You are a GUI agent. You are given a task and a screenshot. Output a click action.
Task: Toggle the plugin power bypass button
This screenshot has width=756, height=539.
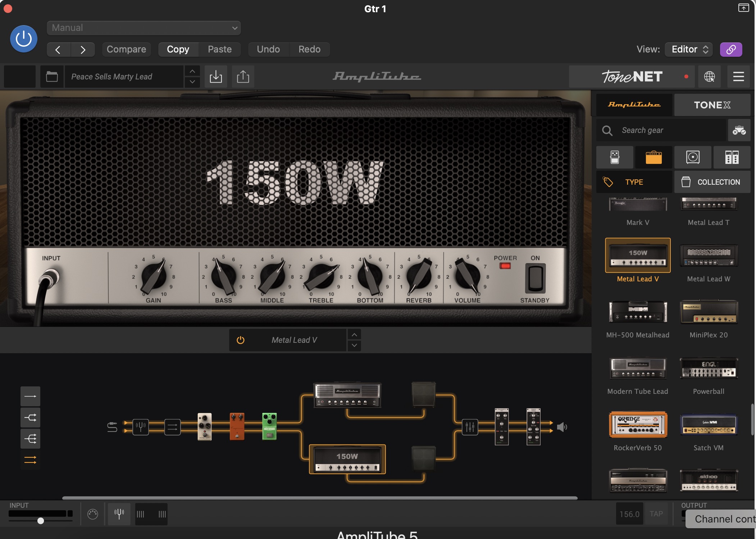point(24,39)
